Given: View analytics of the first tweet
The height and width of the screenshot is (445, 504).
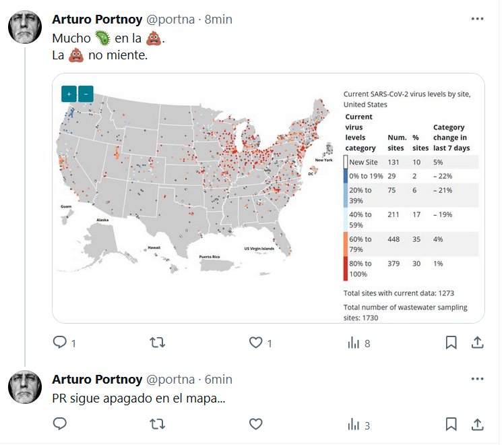Looking at the screenshot, I should point(354,343).
